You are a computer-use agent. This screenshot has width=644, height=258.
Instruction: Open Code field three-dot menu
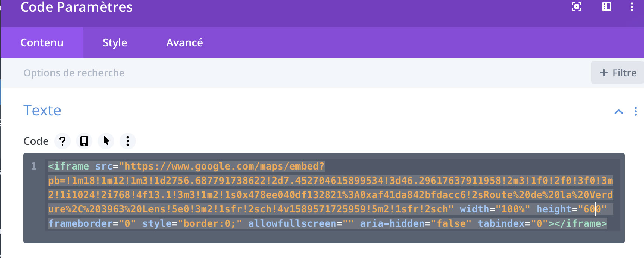pyautogui.click(x=128, y=141)
